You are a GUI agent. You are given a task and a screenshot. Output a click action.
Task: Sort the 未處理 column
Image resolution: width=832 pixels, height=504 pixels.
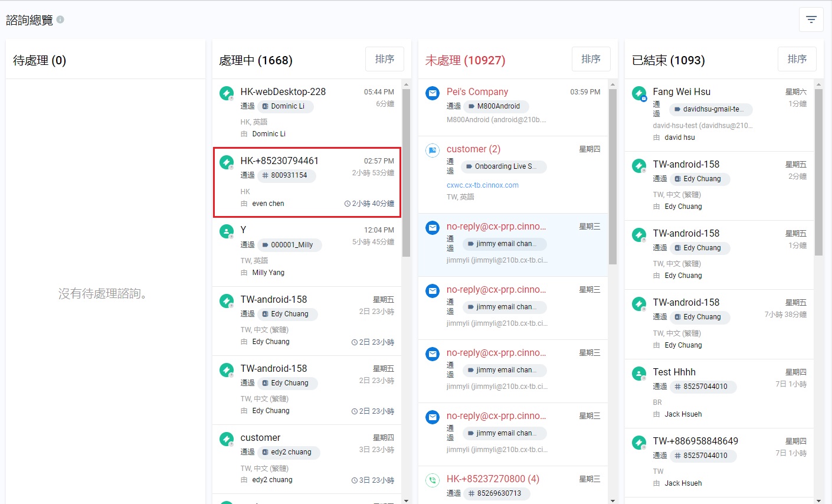pyautogui.click(x=591, y=60)
